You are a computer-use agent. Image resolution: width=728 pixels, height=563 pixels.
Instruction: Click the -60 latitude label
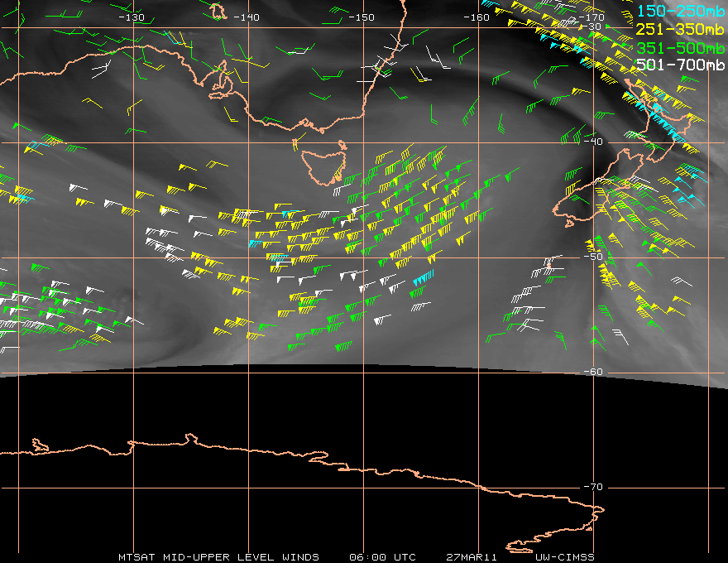click(x=591, y=372)
